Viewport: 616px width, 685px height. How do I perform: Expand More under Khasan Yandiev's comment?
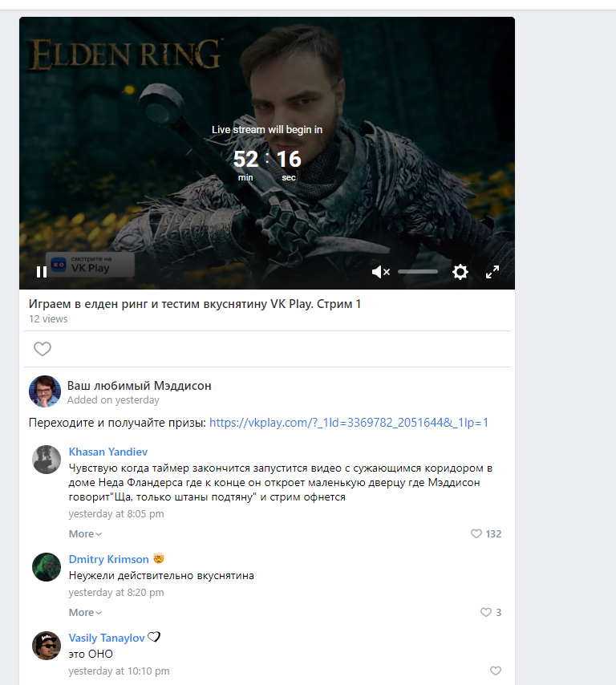pos(85,534)
